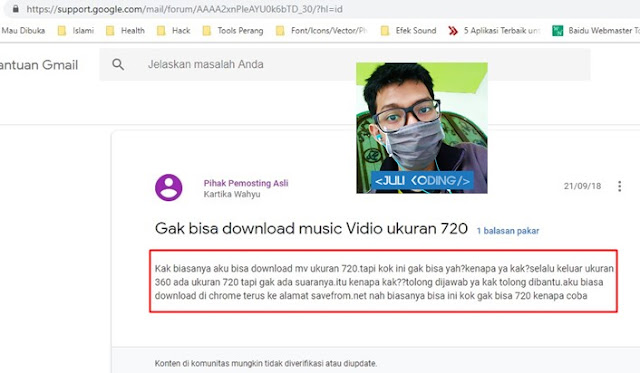Select the support.google.com URL text
Image resolution: width=640 pixels, height=373 pixels.
click(x=184, y=9)
